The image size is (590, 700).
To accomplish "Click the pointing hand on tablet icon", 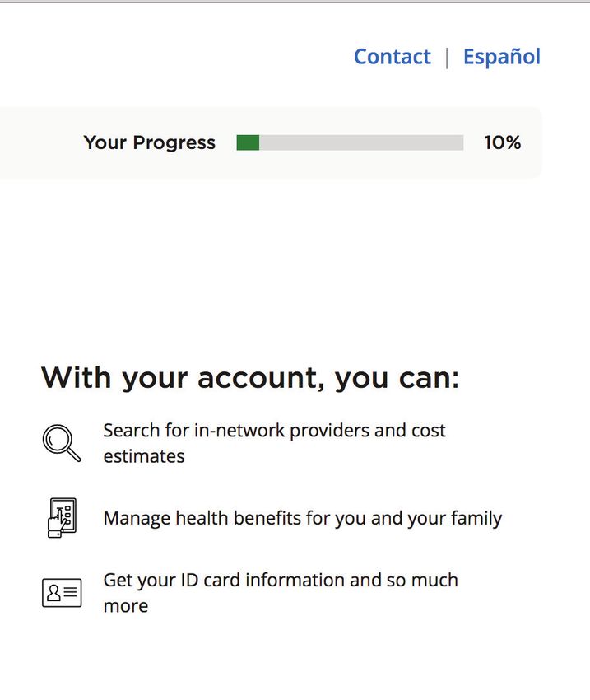I will [57, 522].
